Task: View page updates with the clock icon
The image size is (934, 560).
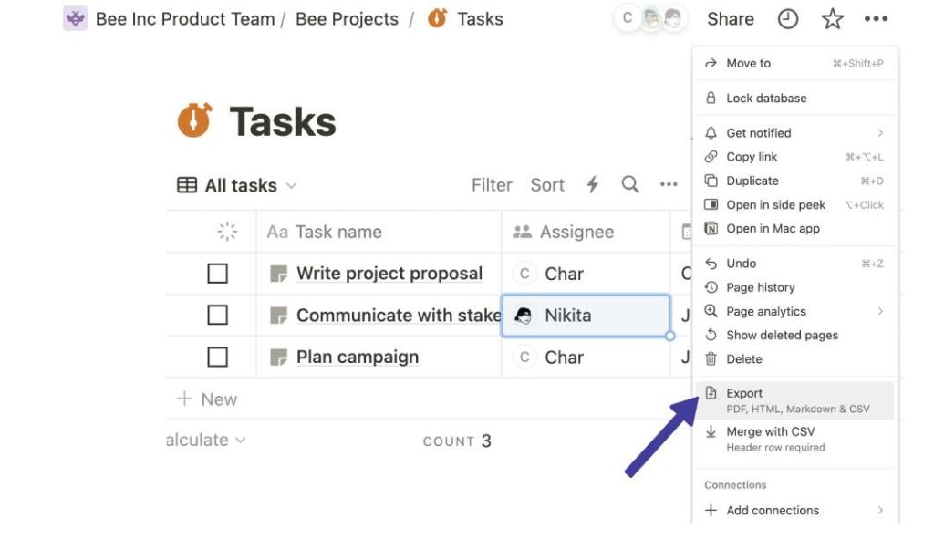Action: pos(788,18)
